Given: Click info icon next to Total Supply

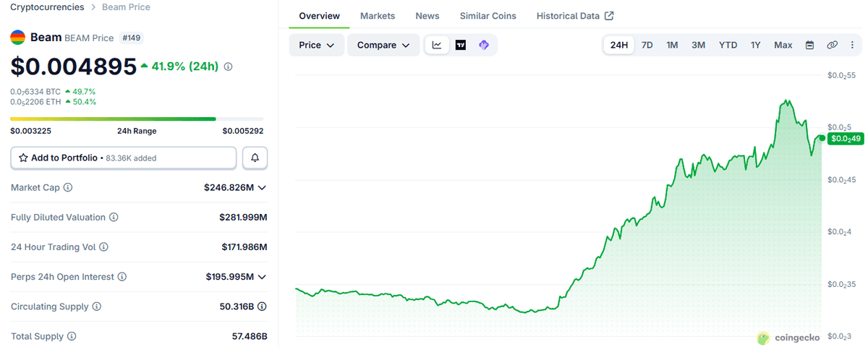Looking at the screenshot, I should 72,337.
